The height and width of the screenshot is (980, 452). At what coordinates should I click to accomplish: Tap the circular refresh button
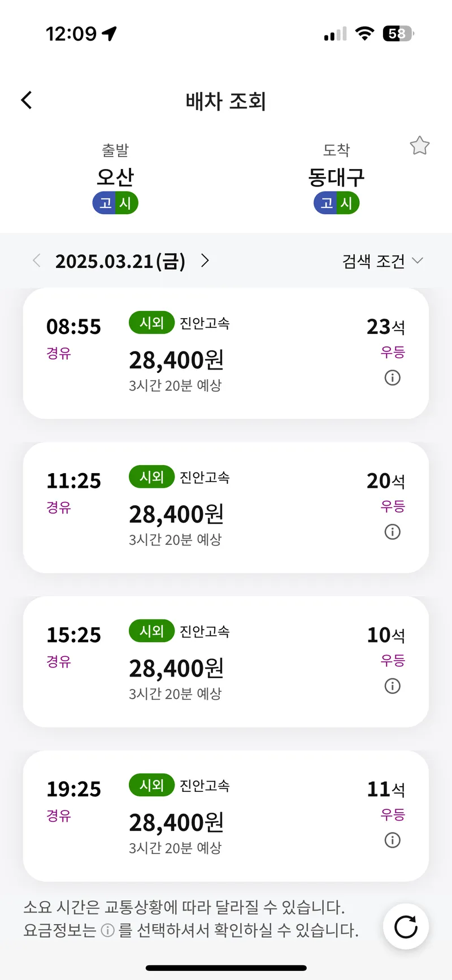click(x=406, y=927)
